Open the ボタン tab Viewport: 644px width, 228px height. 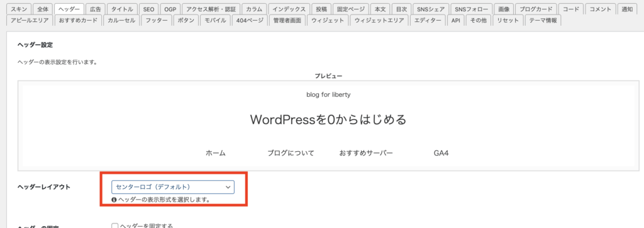(x=186, y=21)
